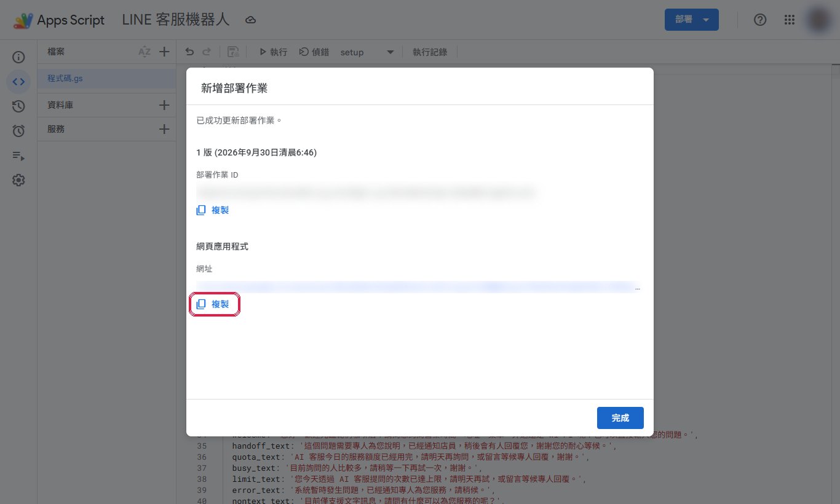
Task: Add a library with 資料庫 plus
Action: pos(164,105)
